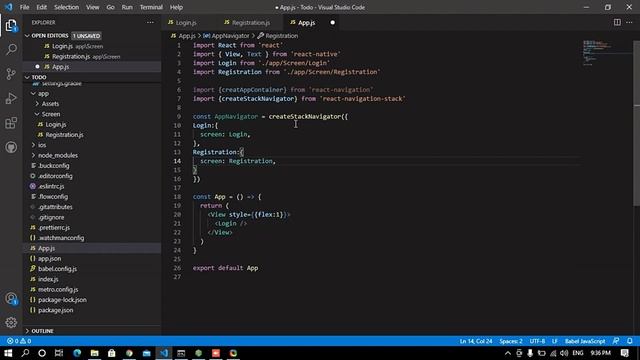Image resolution: width=640 pixels, height=360 pixels.
Task: Click the VS Code logo in title bar
Action: point(8,7)
